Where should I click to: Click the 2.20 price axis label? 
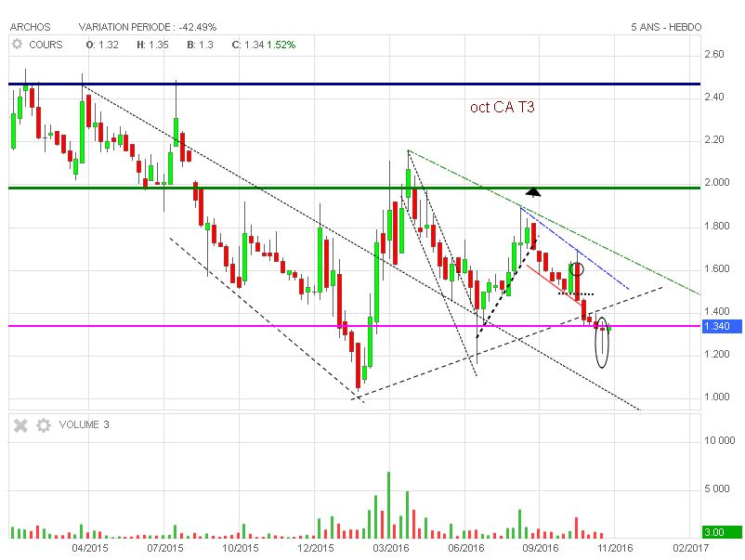[714, 139]
